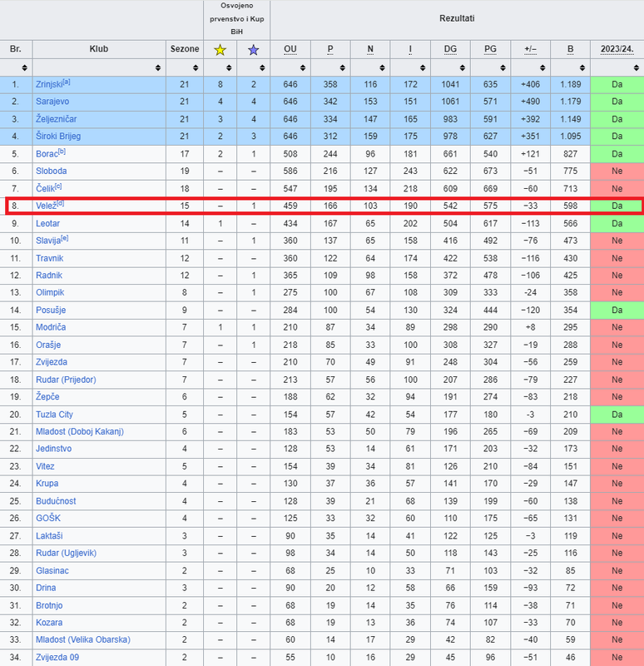Open the Orašje club link
Viewport: 644px width, 666px height.
click(48, 345)
